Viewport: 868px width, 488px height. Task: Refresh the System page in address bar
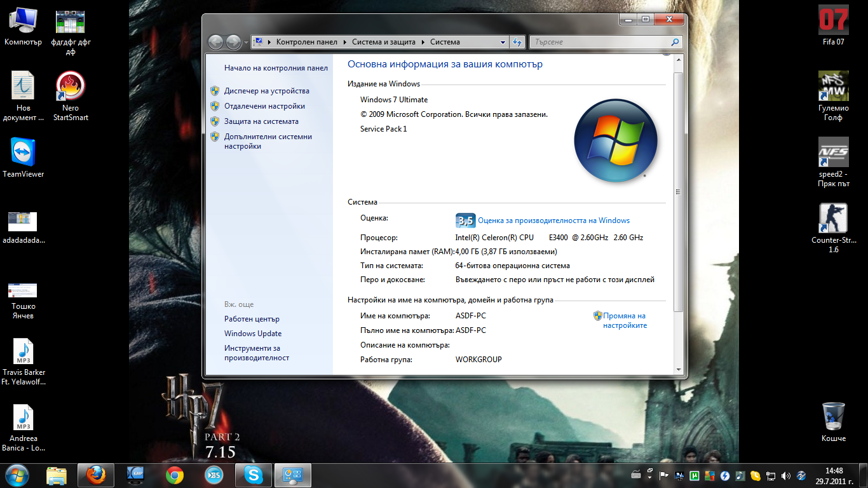point(517,42)
